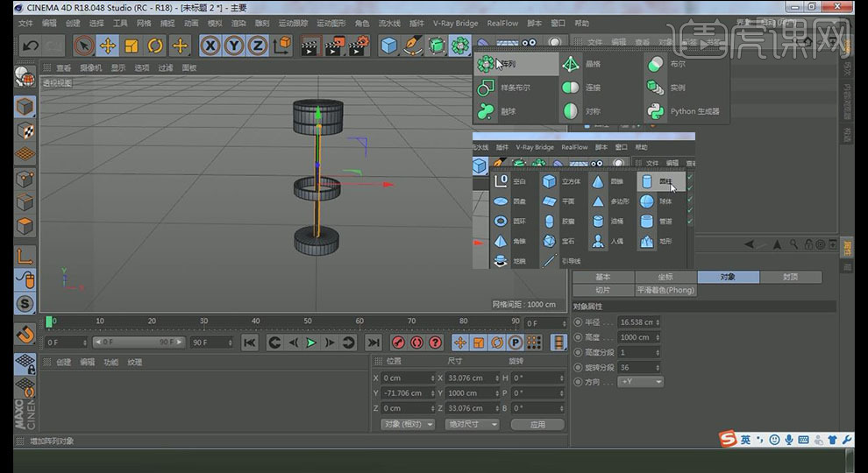The width and height of the screenshot is (868, 473).
Task: Click the magnet icon in left sidebar
Action: coord(25,334)
